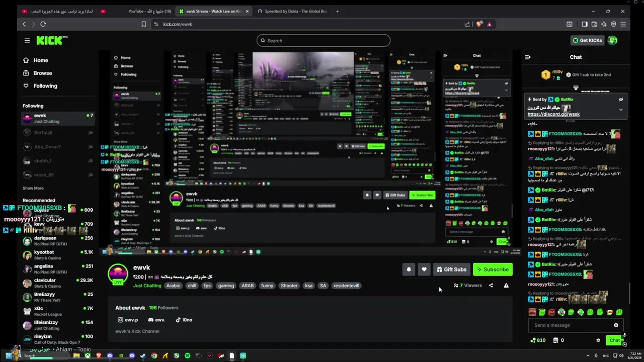Toggle notification bell for ewvk
Viewport: 644px width, 362px height.
tap(409, 269)
